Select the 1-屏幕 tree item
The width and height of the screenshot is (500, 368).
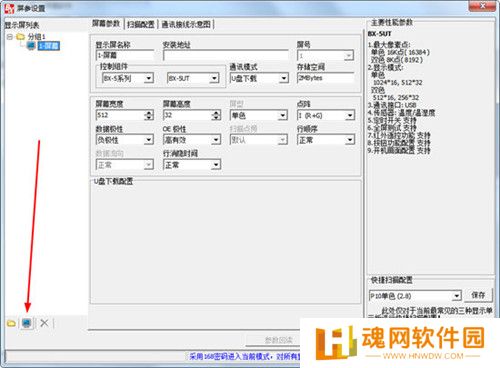pyautogui.click(x=49, y=46)
